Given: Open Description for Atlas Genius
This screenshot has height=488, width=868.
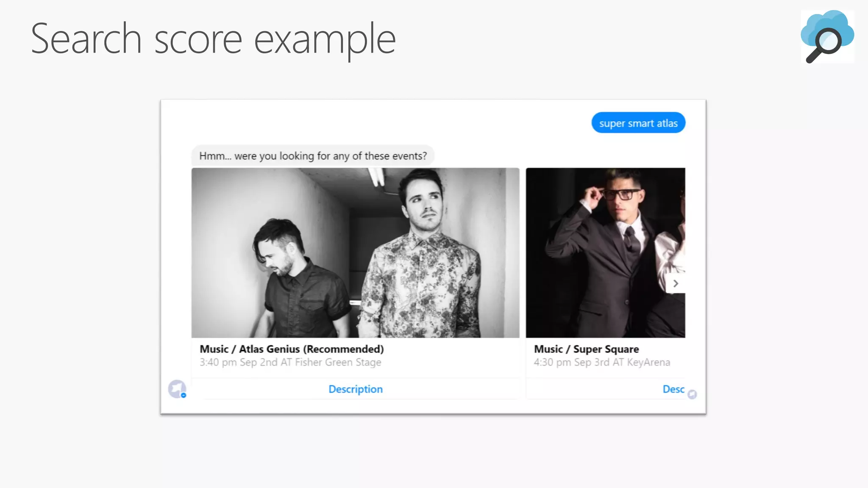Looking at the screenshot, I should pos(355,389).
